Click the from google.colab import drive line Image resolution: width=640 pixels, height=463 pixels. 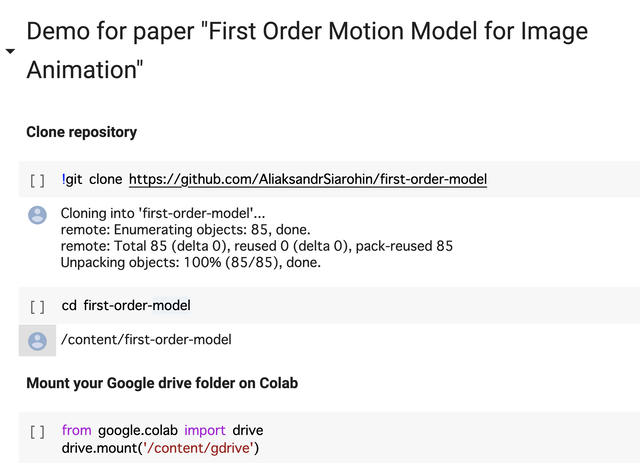click(162, 430)
